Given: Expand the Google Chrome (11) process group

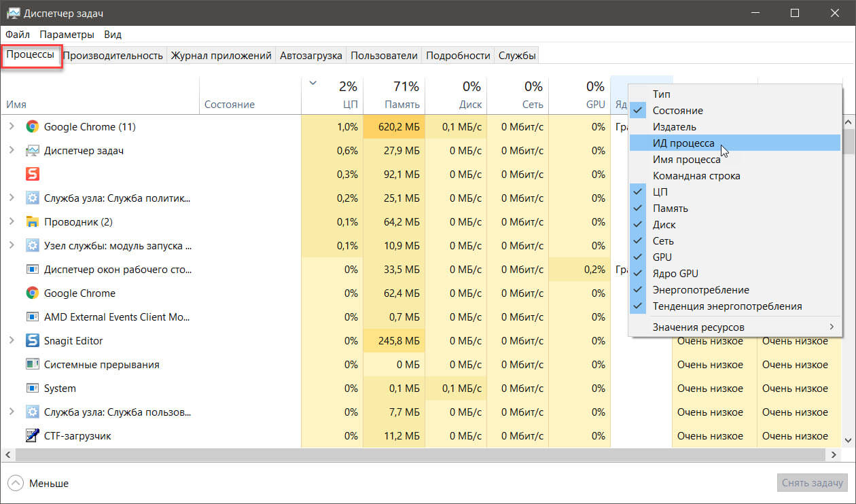Looking at the screenshot, I should (x=11, y=126).
